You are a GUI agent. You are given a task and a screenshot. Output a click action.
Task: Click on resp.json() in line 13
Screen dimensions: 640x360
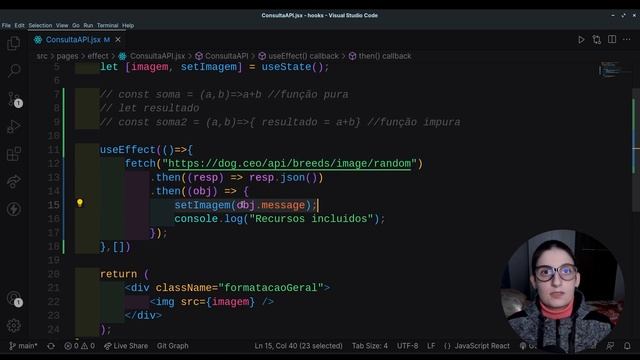tap(283, 178)
